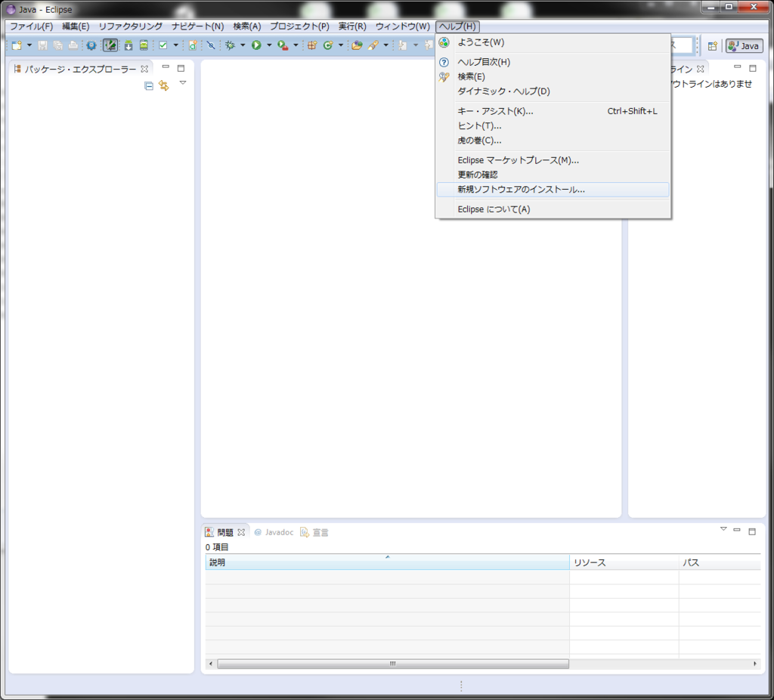
Task: Switch to the Javadoc tab
Action: pyautogui.click(x=274, y=532)
